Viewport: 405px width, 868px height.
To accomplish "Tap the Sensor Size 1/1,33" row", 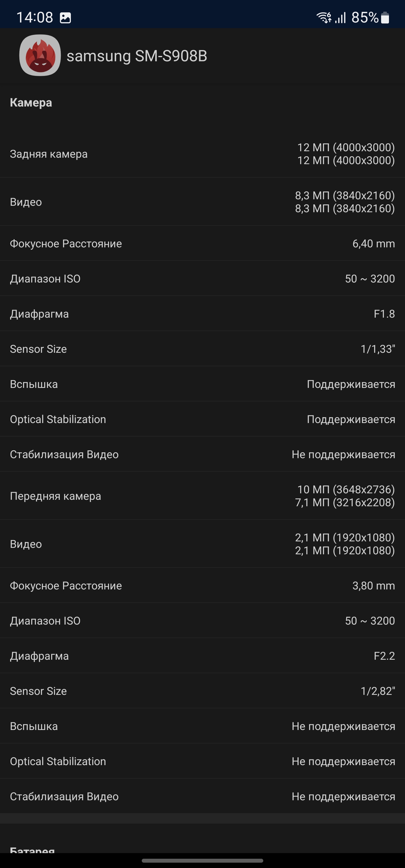I will pos(202,349).
